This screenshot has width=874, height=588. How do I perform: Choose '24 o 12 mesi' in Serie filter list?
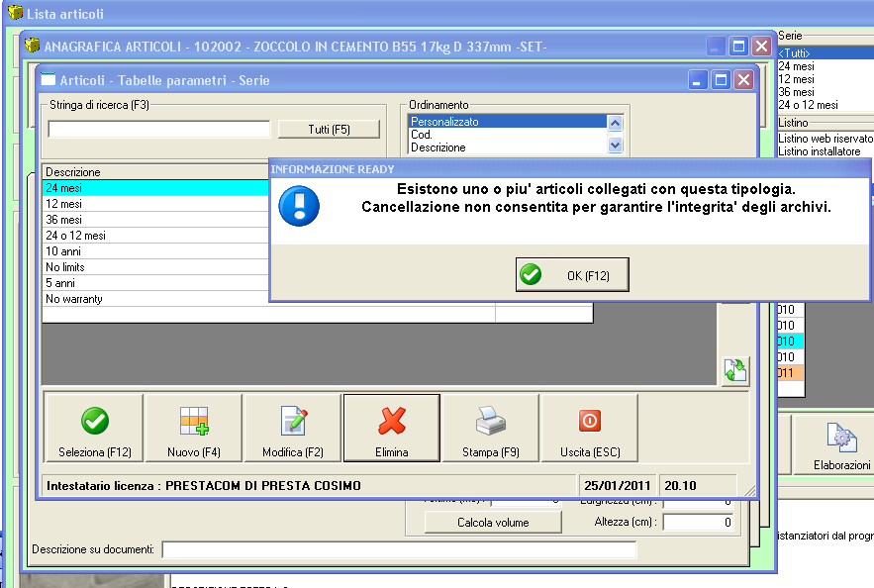(825, 104)
